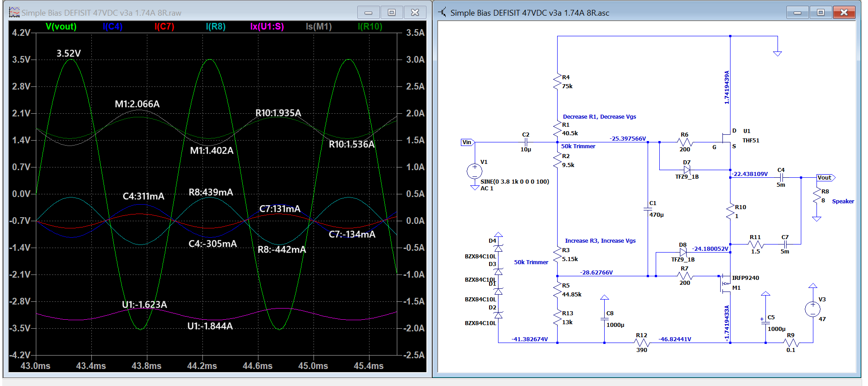
Task: Close the schematic .asc window
Action: coord(844,13)
